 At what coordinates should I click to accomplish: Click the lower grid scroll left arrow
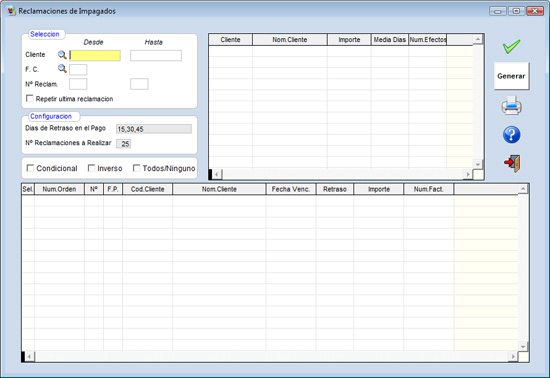click(30, 357)
